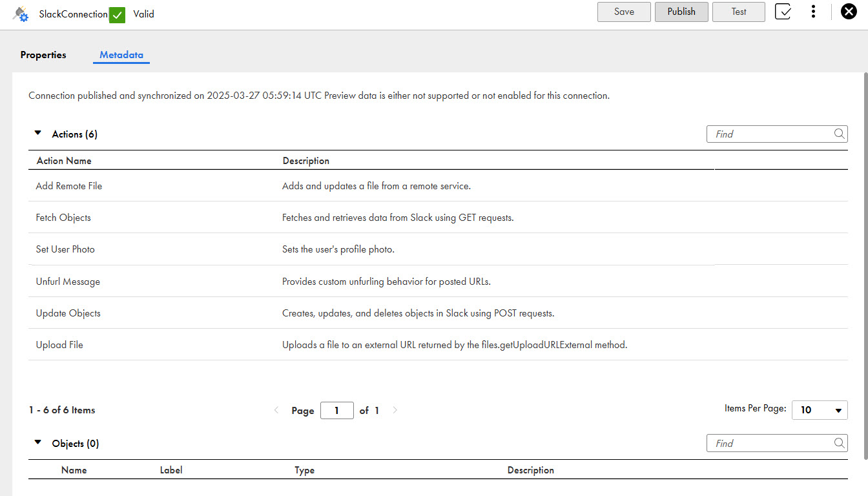Collapse the Objects (0) section
Viewport: 868px width, 496px height.
coord(38,442)
